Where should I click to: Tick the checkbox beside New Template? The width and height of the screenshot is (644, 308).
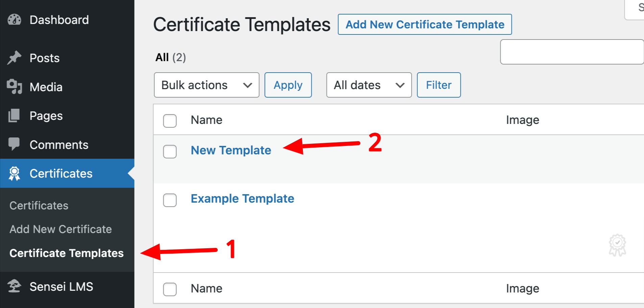coord(170,152)
